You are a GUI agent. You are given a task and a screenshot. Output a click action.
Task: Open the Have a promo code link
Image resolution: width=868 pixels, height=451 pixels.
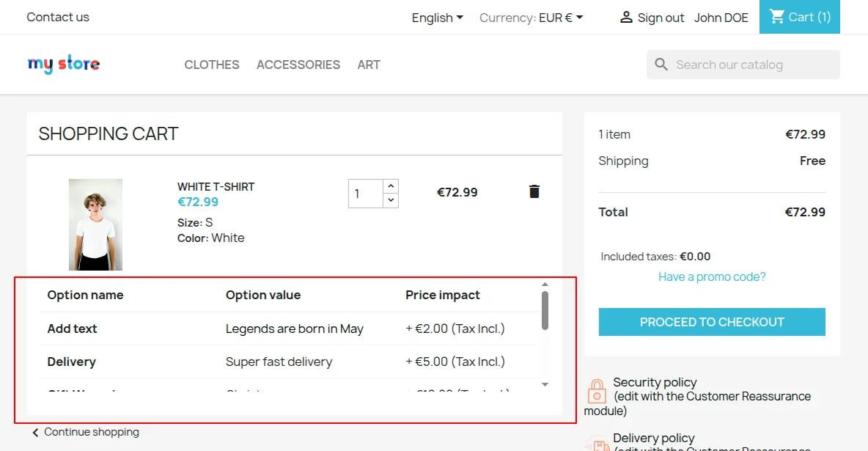click(712, 276)
